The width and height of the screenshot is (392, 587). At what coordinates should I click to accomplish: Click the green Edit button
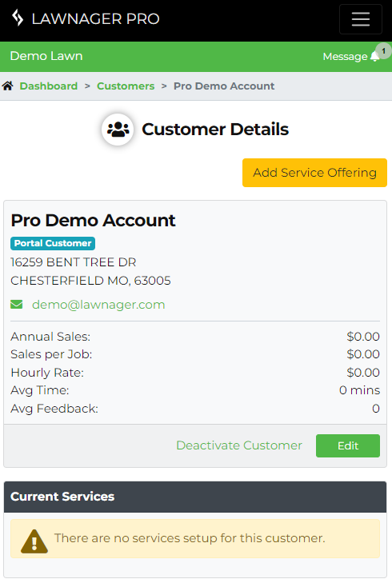[x=348, y=446]
